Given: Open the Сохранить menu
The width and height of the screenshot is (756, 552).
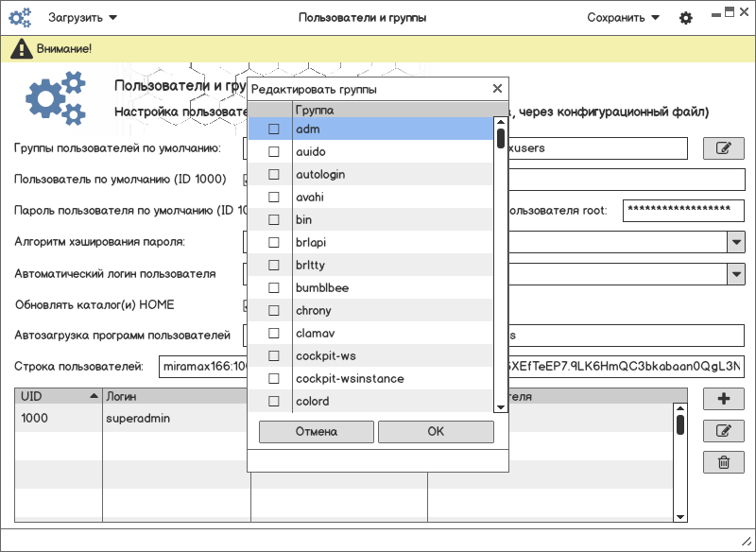Looking at the screenshot, I should 623,18.
